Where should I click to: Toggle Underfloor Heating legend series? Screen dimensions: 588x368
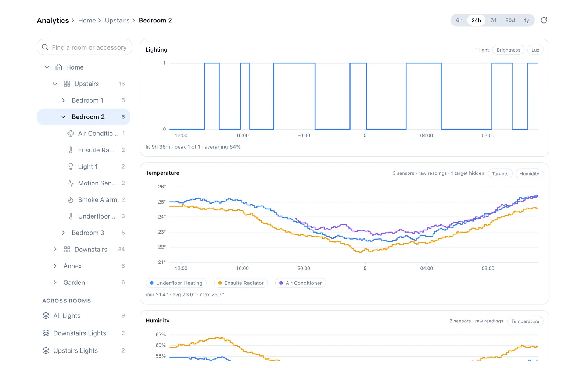(x=176, y=283)
